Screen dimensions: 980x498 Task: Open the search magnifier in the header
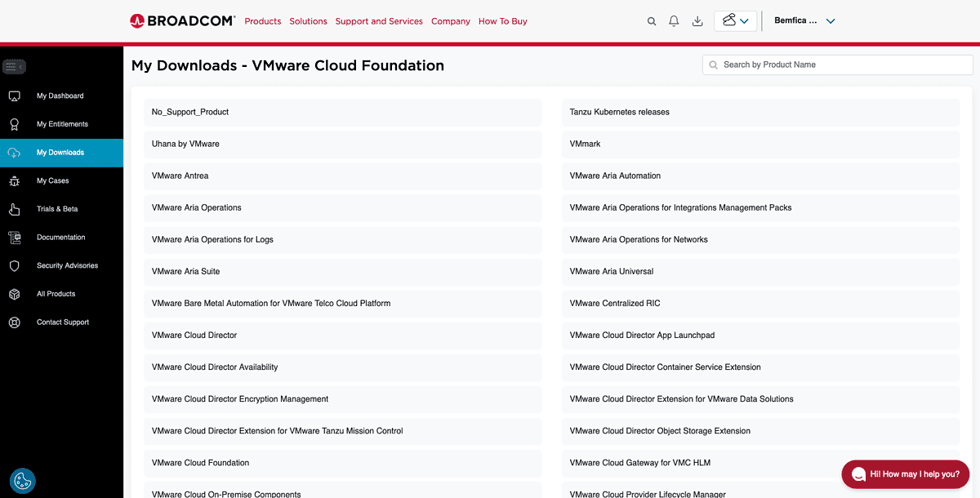point(651,20)
